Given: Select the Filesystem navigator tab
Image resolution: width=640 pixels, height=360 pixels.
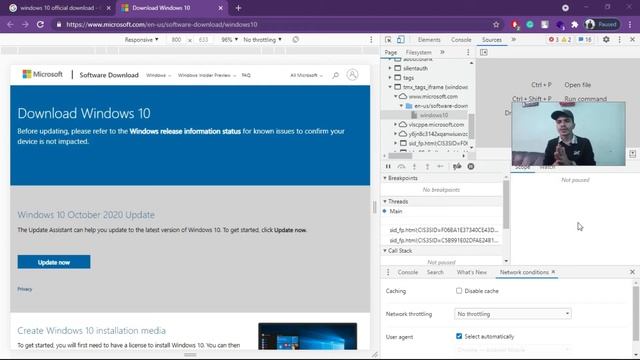Looking at the screenshot, I should (418, 52).
